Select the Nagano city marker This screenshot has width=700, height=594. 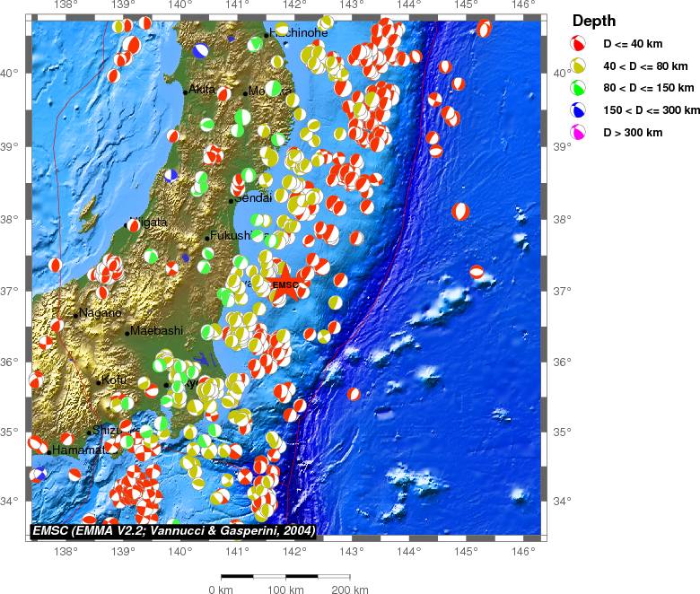[75, 315]
